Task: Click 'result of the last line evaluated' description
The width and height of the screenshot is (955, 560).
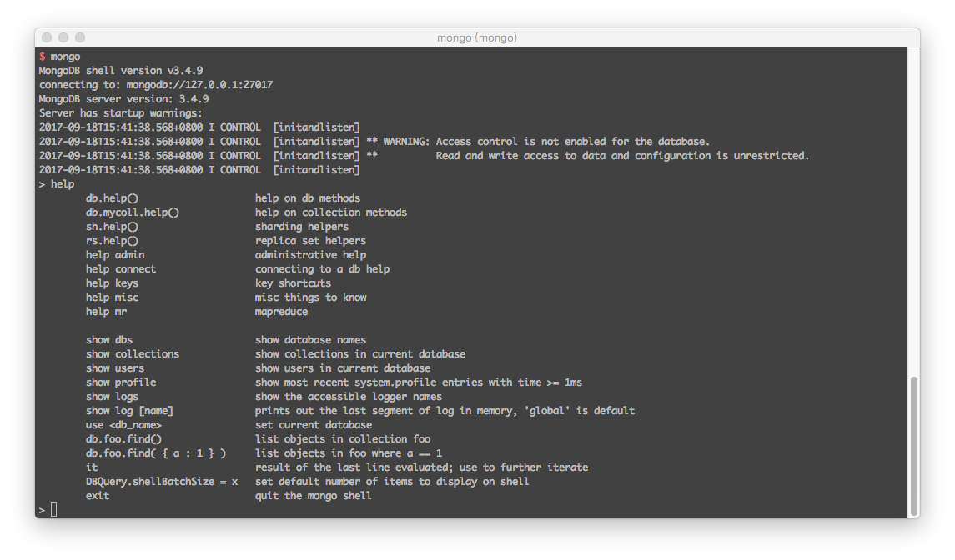Action: click(x=354, y=467)
